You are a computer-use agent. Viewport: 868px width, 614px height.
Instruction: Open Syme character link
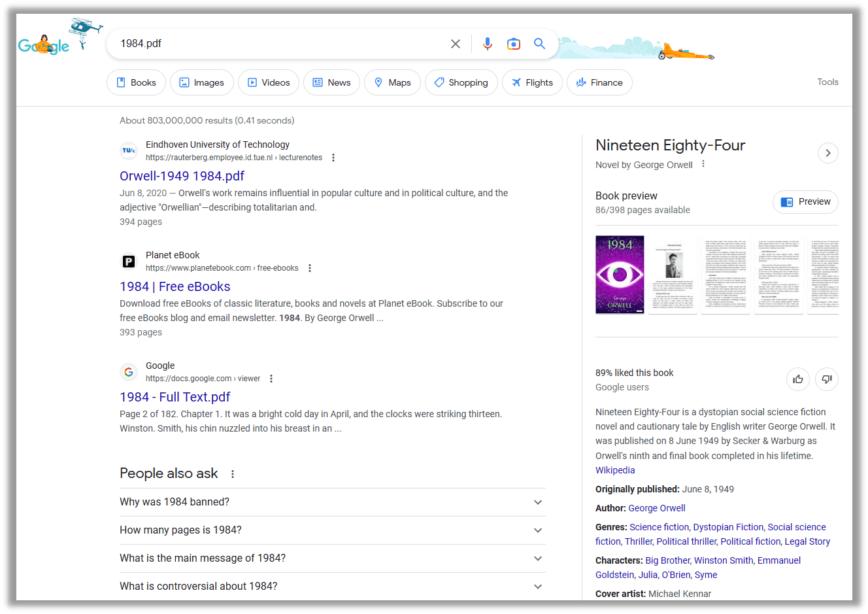[706, 575]
